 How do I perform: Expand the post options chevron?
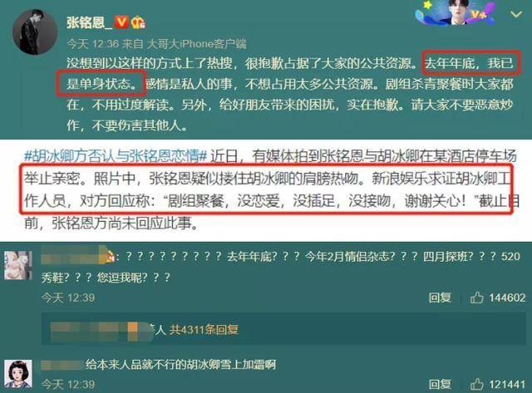click(516, 15)
